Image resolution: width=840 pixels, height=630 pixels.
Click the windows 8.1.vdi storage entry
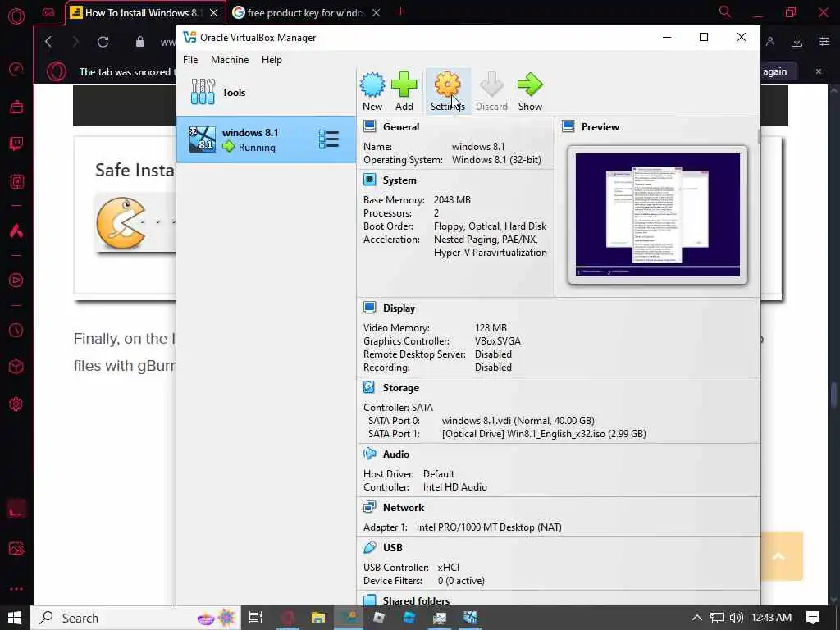(518, 421)
